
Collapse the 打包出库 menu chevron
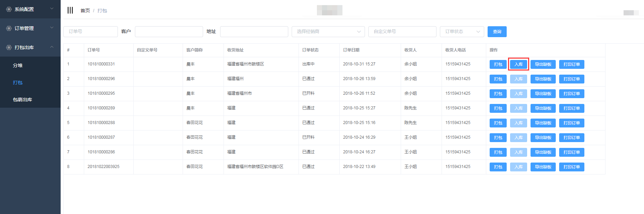click(x=52, y=47)
